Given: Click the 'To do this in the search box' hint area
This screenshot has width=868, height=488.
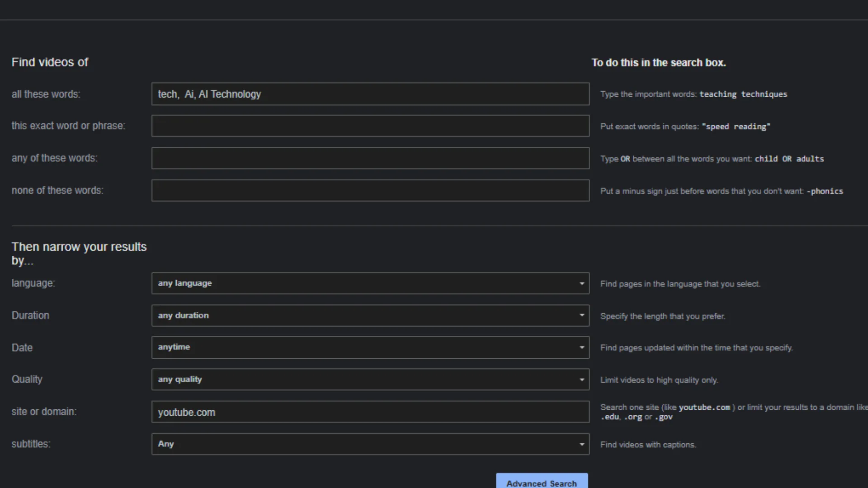Looking at the screenshot, I should pos(658,63).
